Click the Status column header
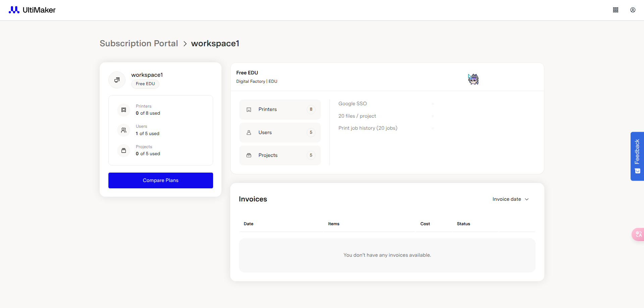 463,224
